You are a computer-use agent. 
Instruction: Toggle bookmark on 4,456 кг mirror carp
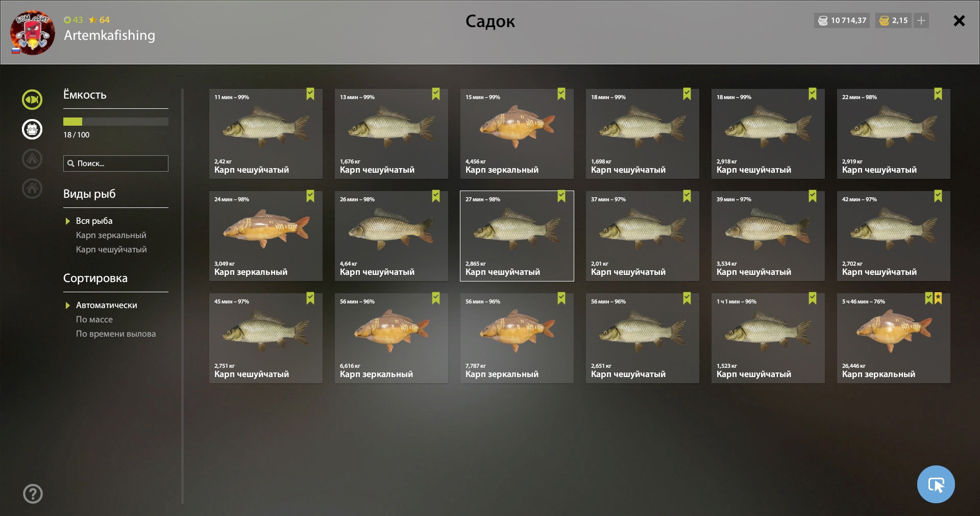click(x=561, y=94)
